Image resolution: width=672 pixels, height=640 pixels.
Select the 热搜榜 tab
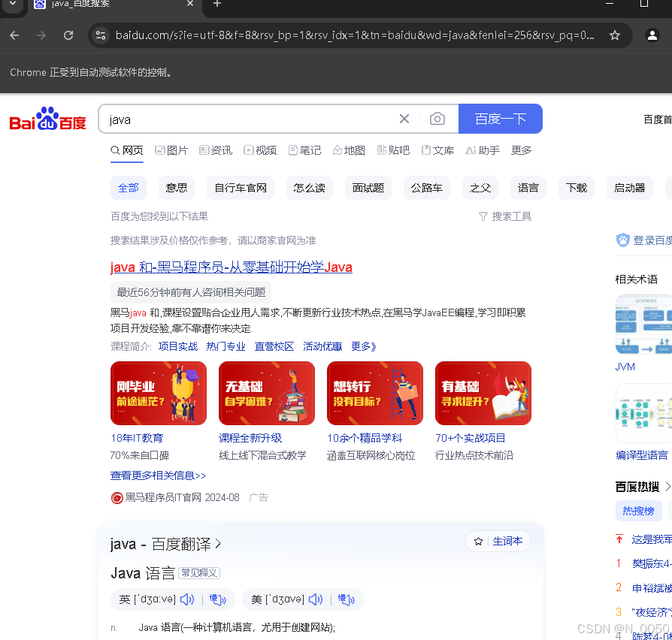[x=639, y=511]
